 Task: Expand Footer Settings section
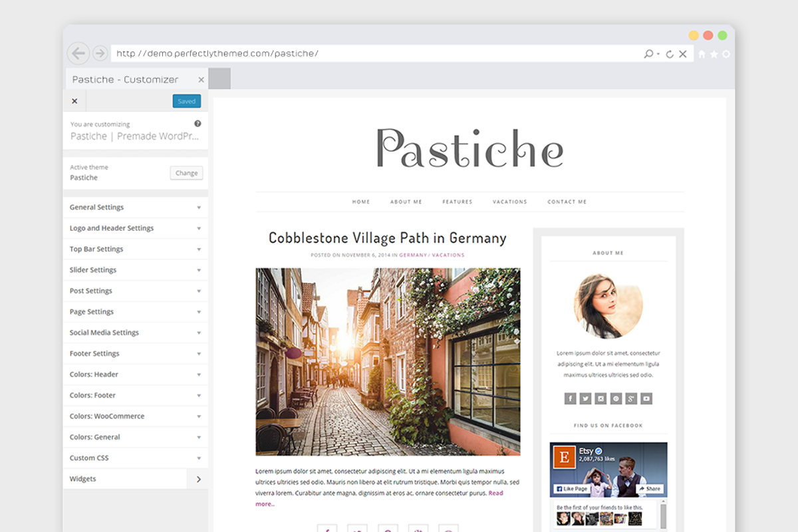[136, 354]
